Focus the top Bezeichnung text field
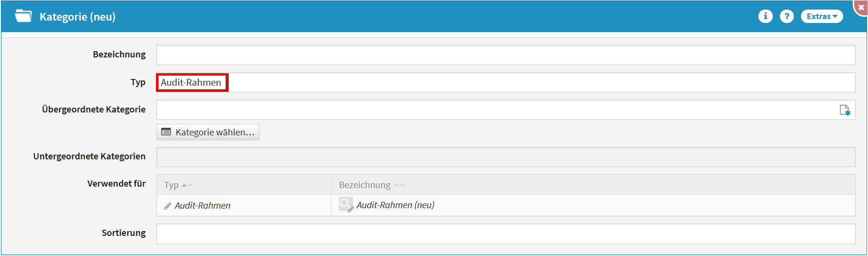The width and height of the screenshot is (868, 256). tap(505, 55)
